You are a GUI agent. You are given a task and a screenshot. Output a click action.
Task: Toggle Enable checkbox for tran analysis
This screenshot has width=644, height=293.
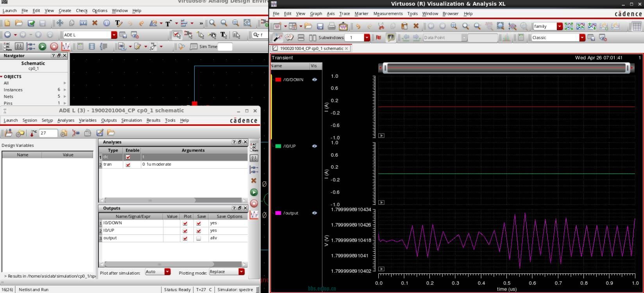[x=128, y=164]
